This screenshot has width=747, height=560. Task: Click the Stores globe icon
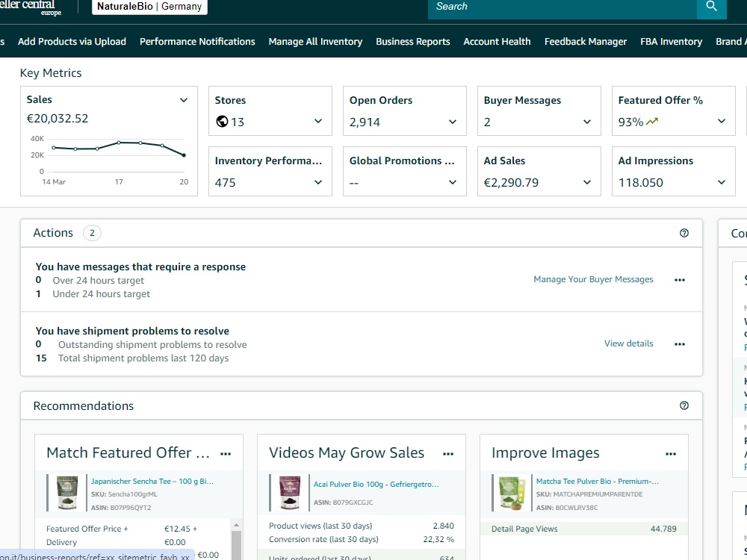tap(222, 122)
